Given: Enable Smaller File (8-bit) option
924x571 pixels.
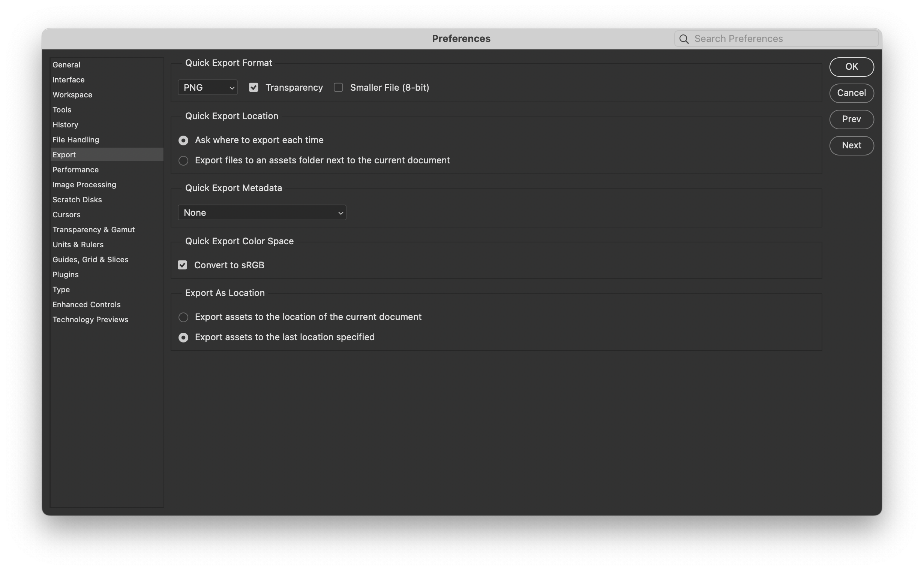Looking at the screenshot, I should coord(338,88).
